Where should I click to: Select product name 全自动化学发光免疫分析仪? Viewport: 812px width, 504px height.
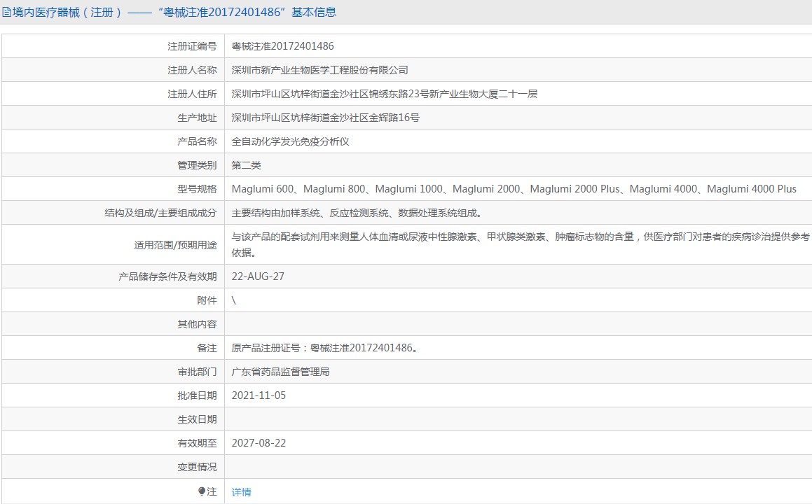[291, 141]
